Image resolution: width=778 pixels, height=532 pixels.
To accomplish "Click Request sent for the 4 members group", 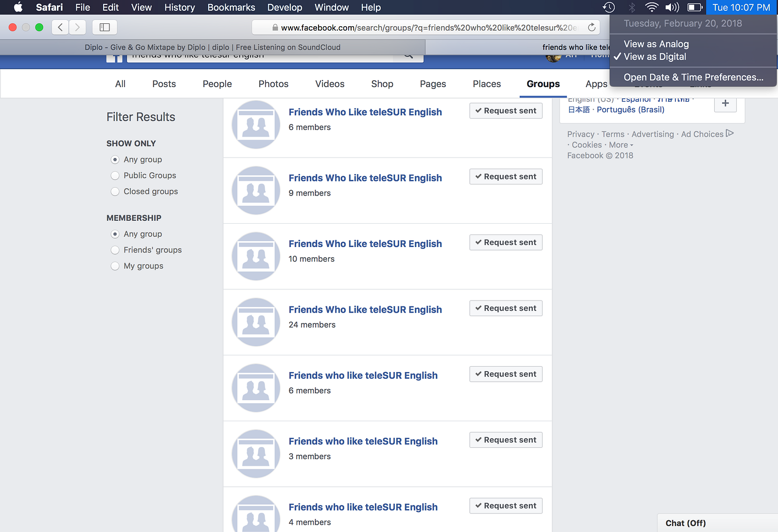I will click(506, 506).
